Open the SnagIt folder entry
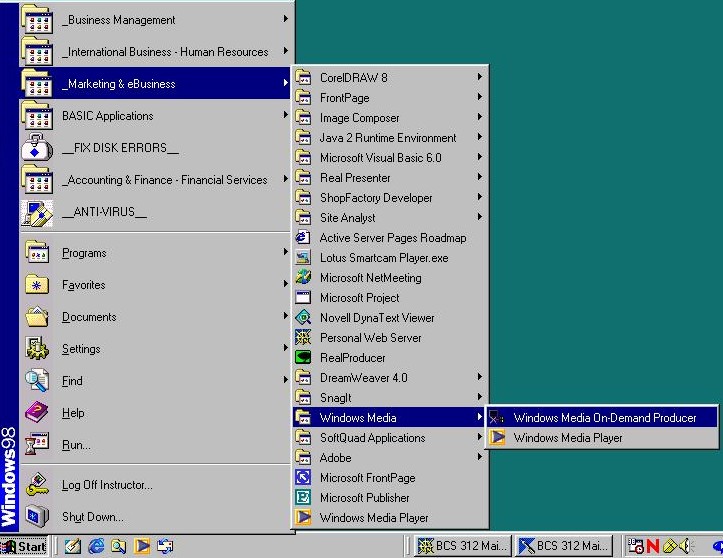 390,398
